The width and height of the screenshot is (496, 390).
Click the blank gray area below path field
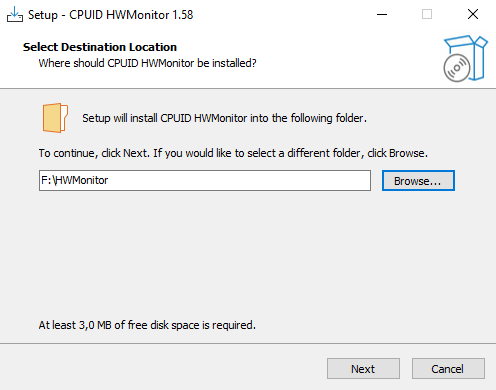pos(247,253)
